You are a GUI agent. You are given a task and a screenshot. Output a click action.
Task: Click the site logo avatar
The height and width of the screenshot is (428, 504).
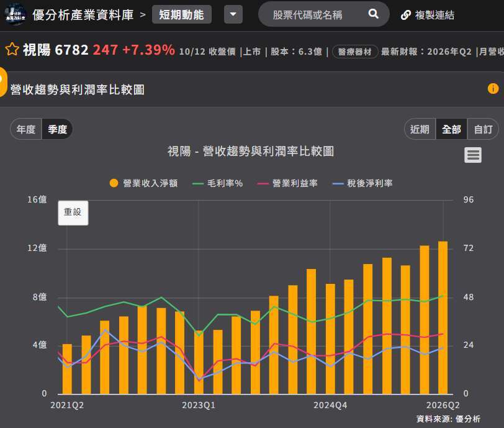click(x=15, y=14)
